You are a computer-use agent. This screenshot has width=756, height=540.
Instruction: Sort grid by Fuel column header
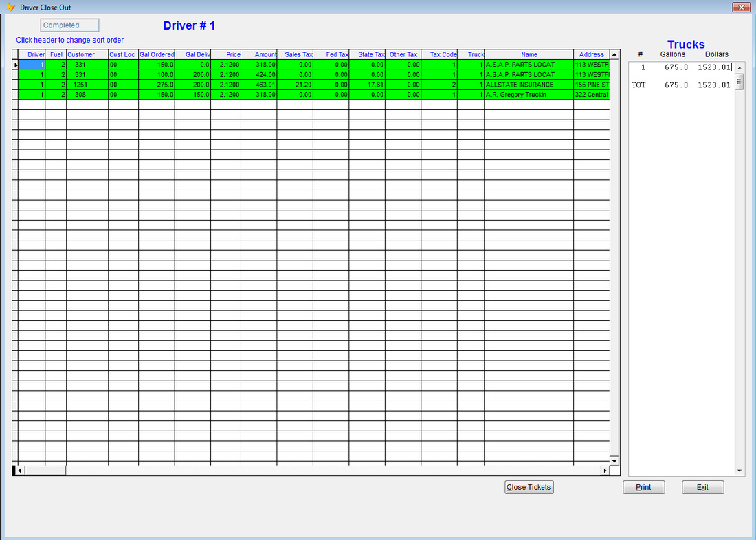(56, 54)
